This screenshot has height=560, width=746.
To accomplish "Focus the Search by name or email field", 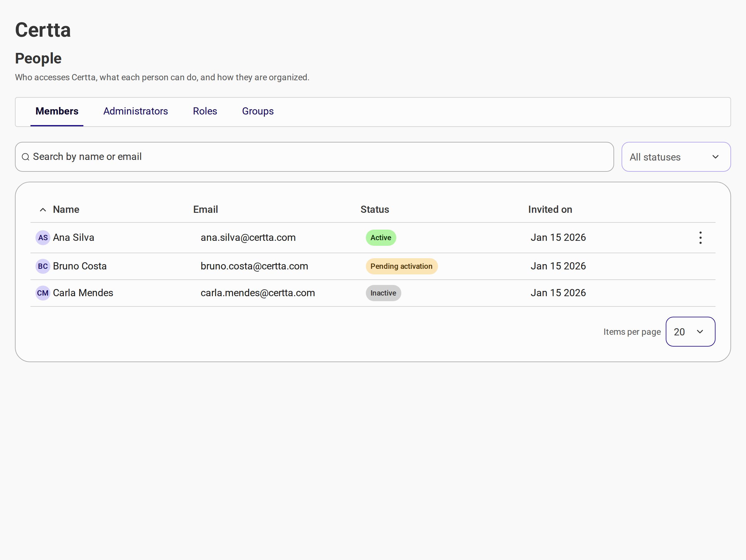I will tap(314, 157).
